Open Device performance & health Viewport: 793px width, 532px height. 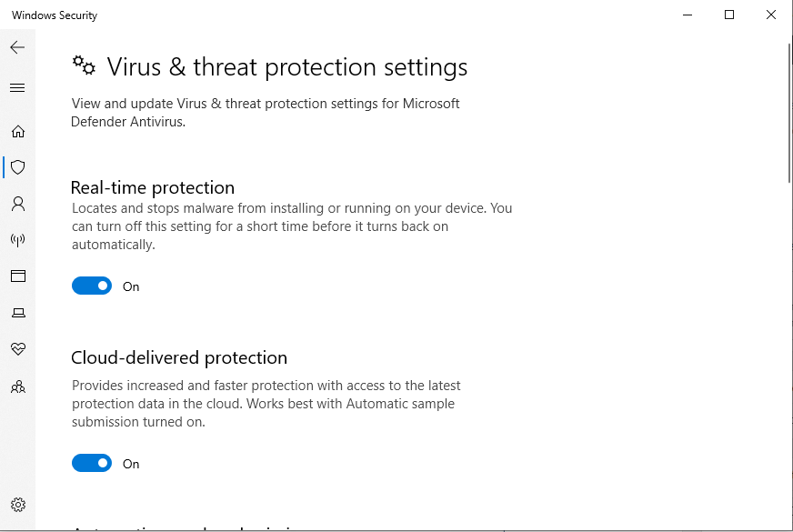point(18,349)
